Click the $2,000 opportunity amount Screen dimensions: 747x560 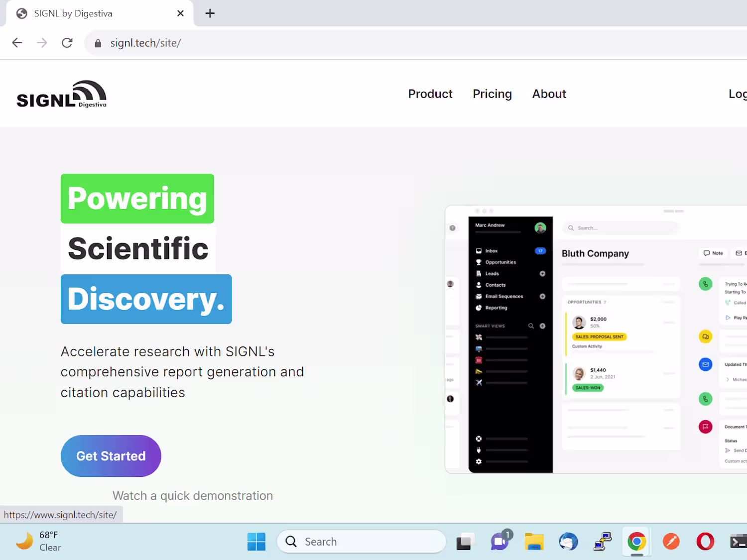(x=598, y=319)
